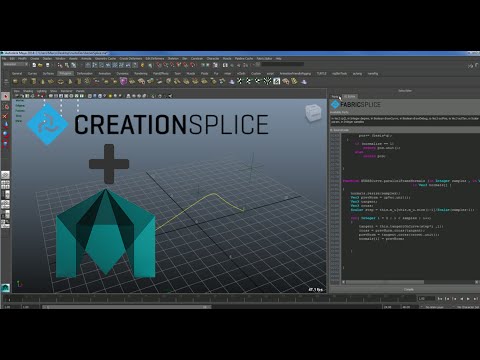Screen dimensions: 480x360
Task: Open the Geometry Cache menu
Action: [105, 59]
